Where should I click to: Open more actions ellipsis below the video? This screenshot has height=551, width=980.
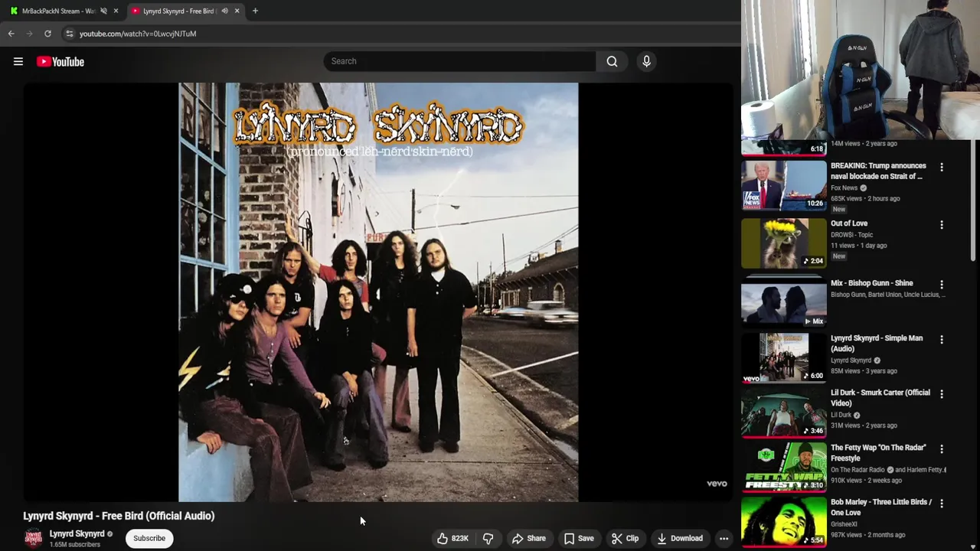pyautogui.click(x=724, y=539)
